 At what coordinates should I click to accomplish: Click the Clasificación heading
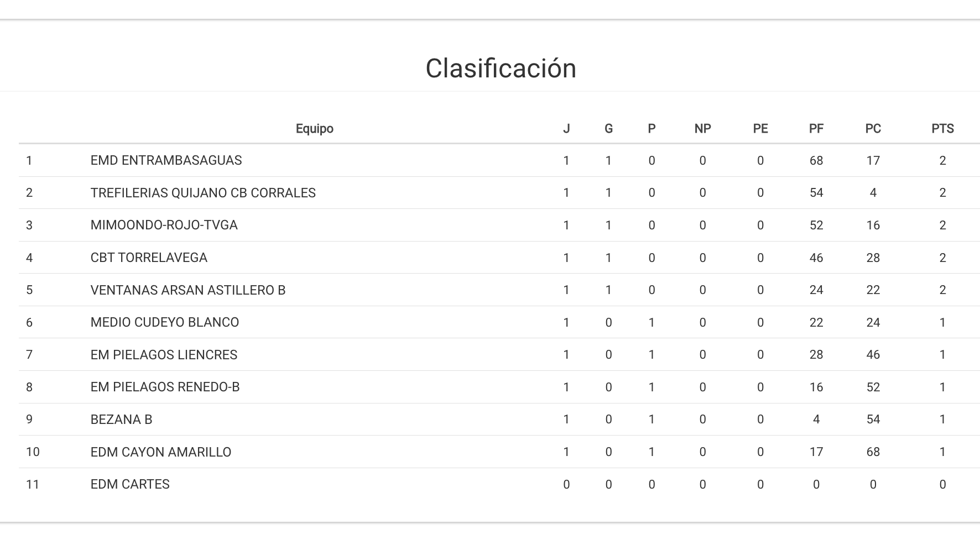pos(501,69)
